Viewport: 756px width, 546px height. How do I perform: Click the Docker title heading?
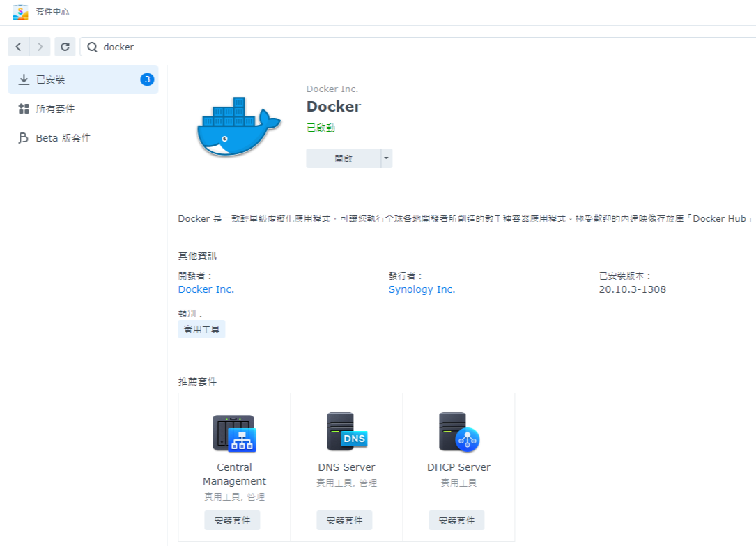[334, 107]
